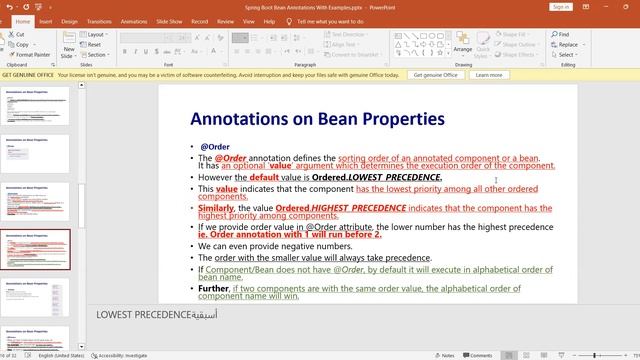Click the Arrange objects icon

pyautogui.click(x=462, y=38)
